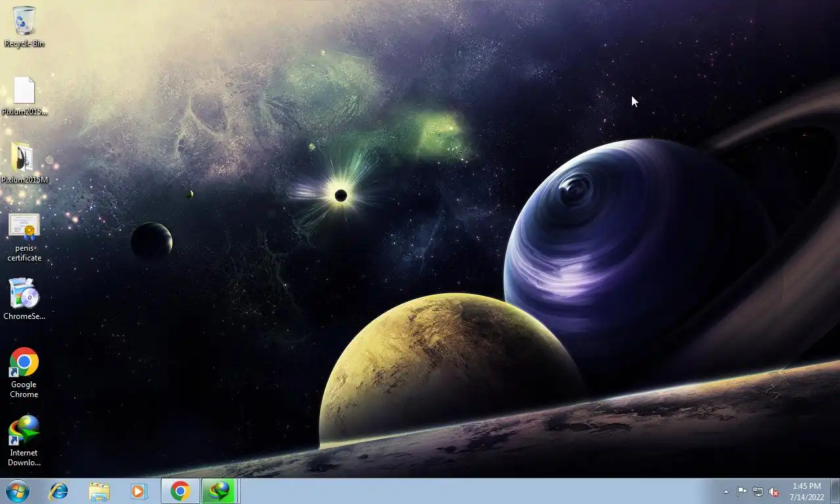The image size is (840, 504).
Task: Open the network status tray icon
Action: coord(758,492)
